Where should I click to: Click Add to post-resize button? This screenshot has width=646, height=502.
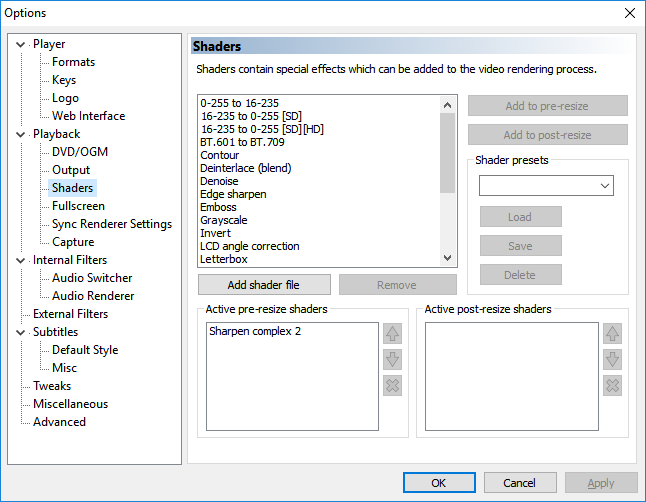click(x=548, y=135)
